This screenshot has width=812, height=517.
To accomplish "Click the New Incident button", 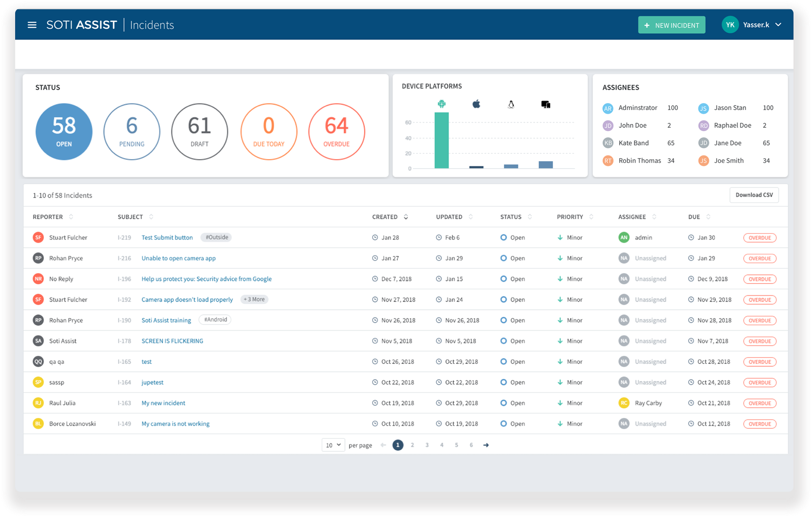I will click(672, 25).
